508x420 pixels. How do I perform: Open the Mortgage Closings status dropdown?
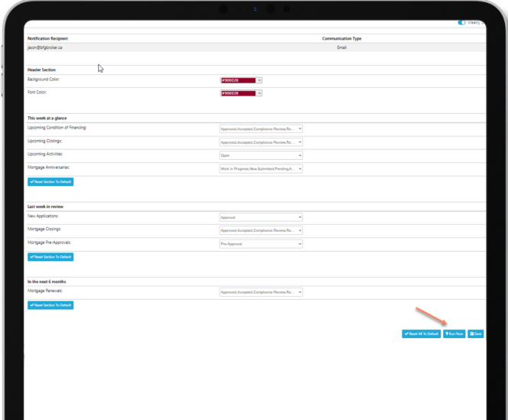click(x=261, y=230)
